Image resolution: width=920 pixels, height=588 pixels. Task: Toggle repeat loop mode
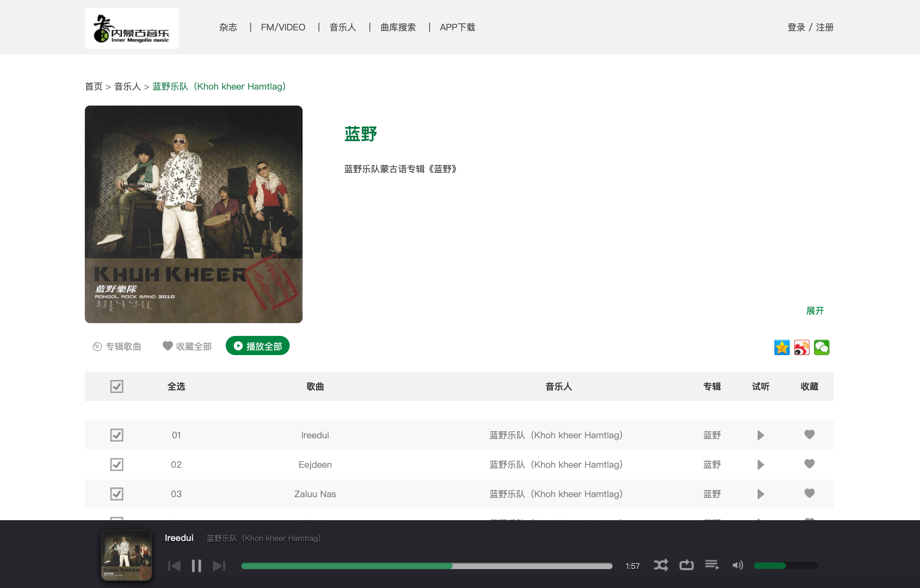686,565
